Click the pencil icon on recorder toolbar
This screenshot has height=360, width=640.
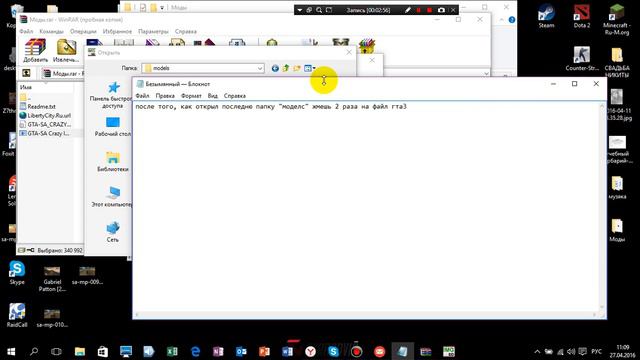click(407, 10)
